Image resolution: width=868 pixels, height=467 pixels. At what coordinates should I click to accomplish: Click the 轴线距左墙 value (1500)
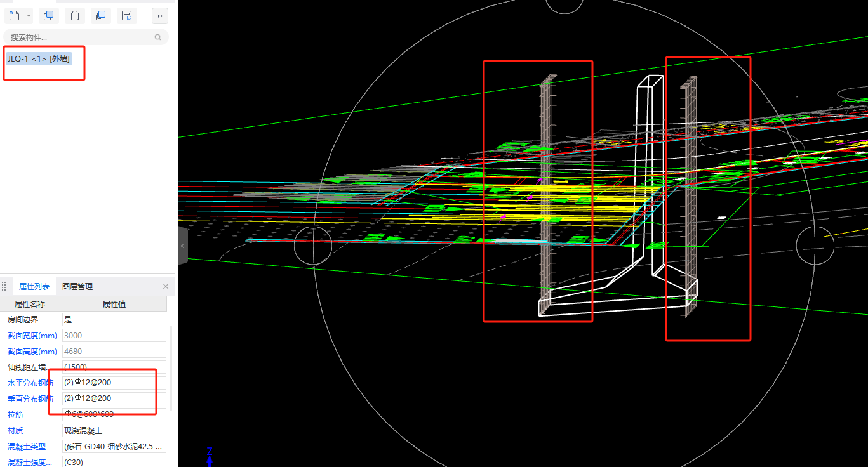(114, 367)
